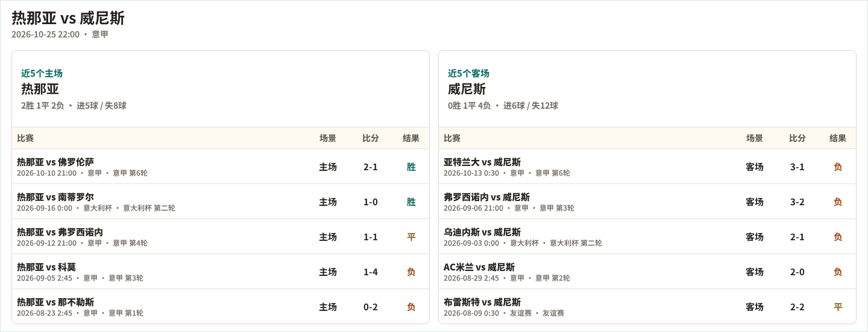Click score 1-0 in the 南蒂罗尔 row
868x332 pixels.
pos(371,202)
